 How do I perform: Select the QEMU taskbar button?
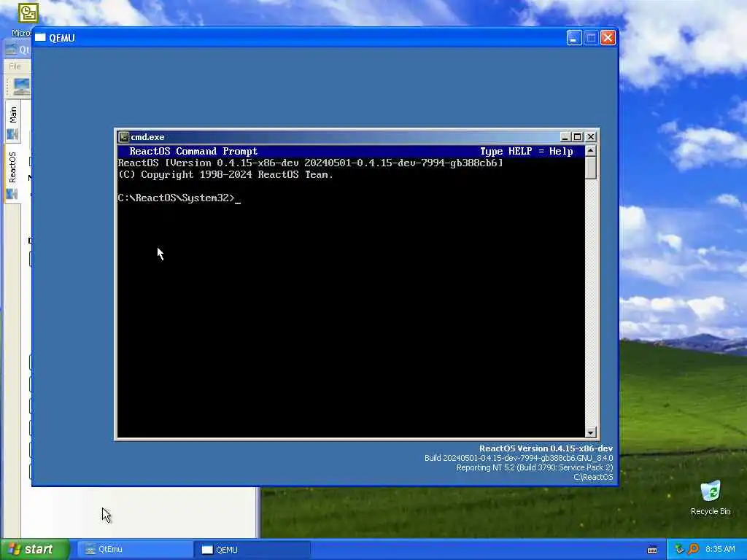(252, 550)
